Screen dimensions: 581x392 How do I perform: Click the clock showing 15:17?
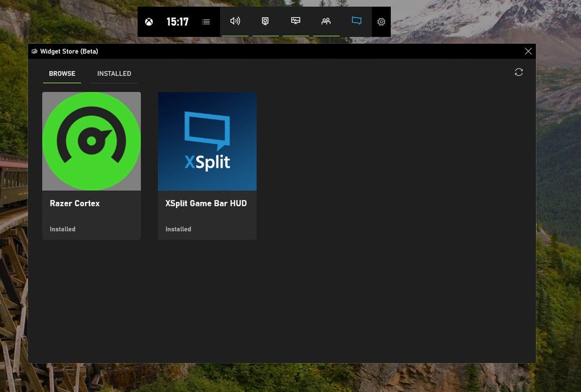tap(177, 22)
